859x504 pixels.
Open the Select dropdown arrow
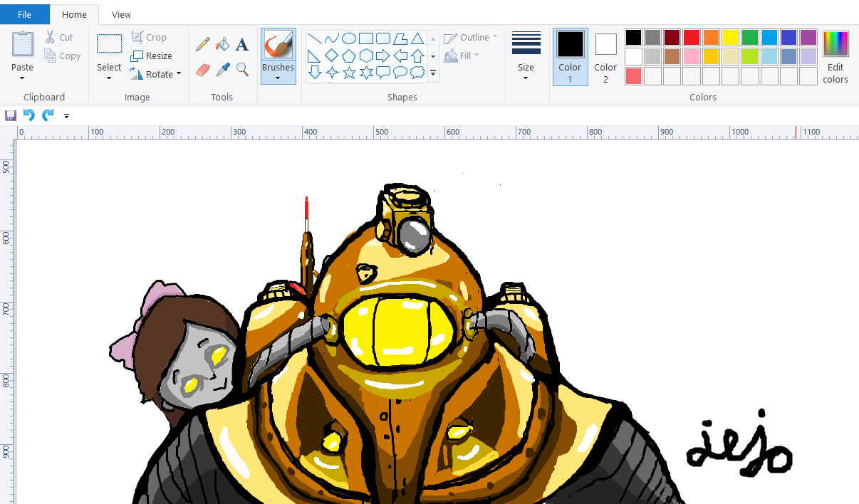click(x=109, y=78)
